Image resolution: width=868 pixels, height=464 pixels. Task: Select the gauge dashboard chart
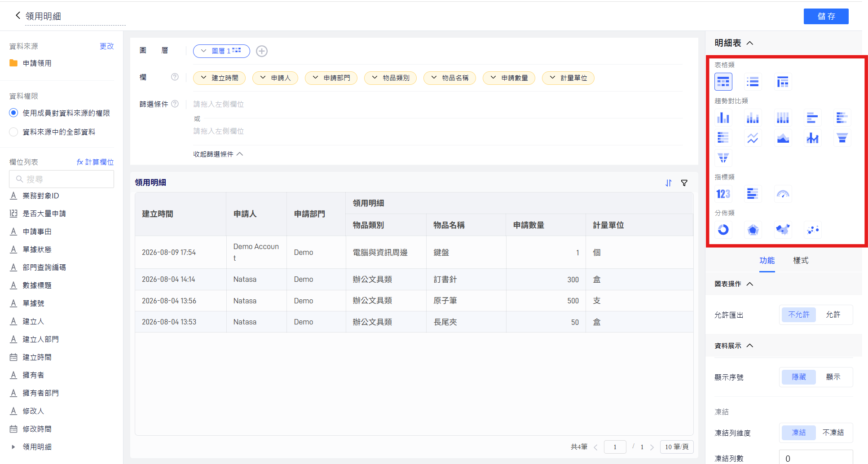pyautogui.click(x=783, y=194)
